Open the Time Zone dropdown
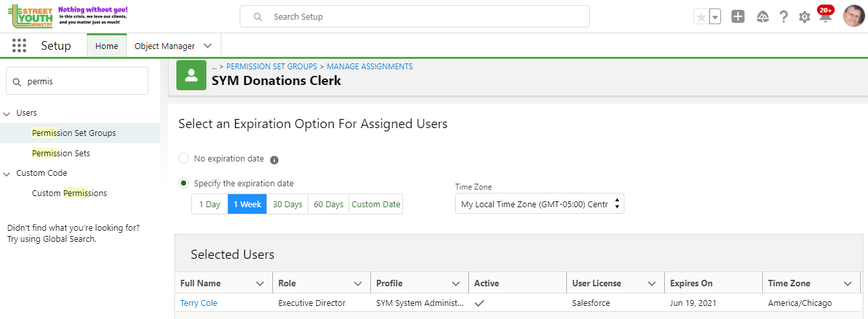The width and height of the screenshot is (868, 319). pyautogui.click(x=539, y=204)
